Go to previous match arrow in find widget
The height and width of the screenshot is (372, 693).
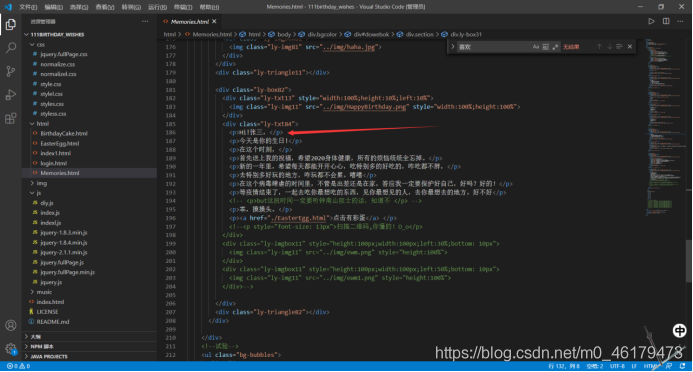pos(599,46)
